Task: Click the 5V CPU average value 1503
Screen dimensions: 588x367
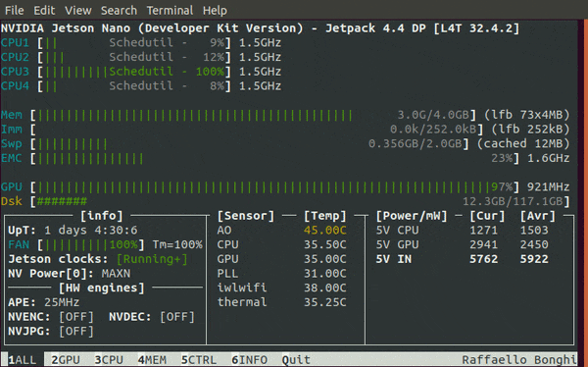Action: tap(534, 231)
